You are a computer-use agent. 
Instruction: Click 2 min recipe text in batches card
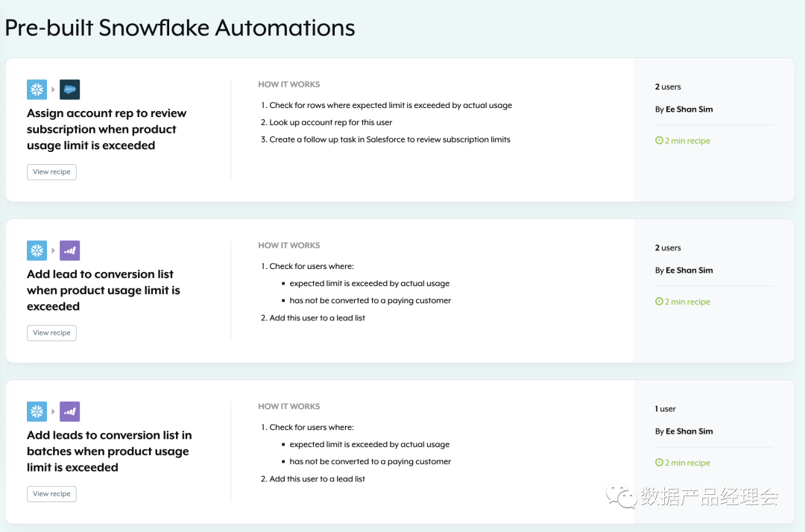click(x=687, y=463)
